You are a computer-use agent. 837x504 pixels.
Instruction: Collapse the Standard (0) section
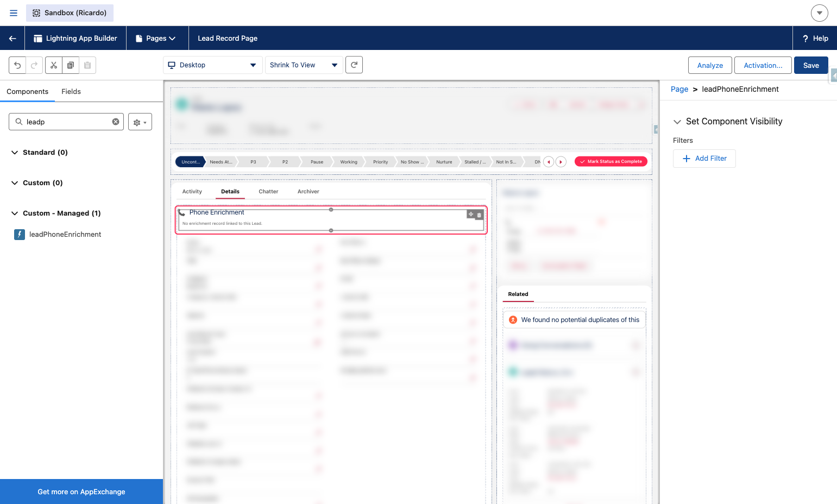(15, 153)
